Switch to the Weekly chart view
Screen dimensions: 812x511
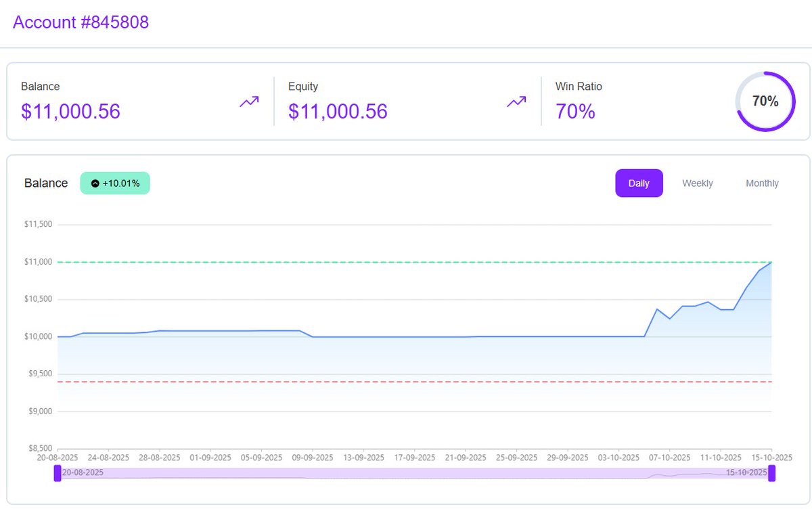point(698,183)
